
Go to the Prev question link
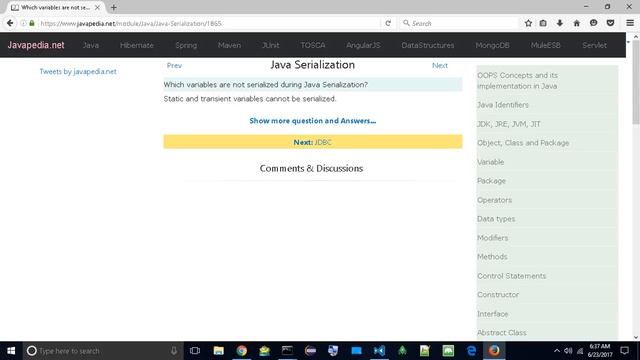(174, 65)
